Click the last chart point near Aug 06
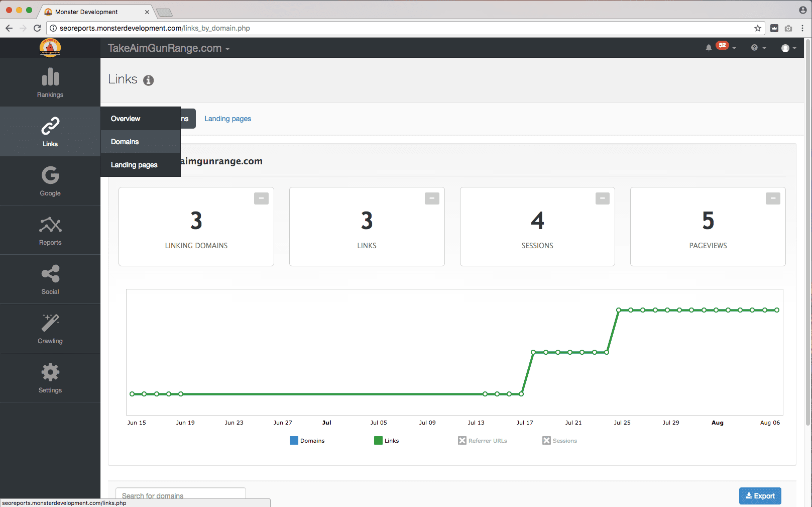The image size is (812, 507). coord(777,310)
